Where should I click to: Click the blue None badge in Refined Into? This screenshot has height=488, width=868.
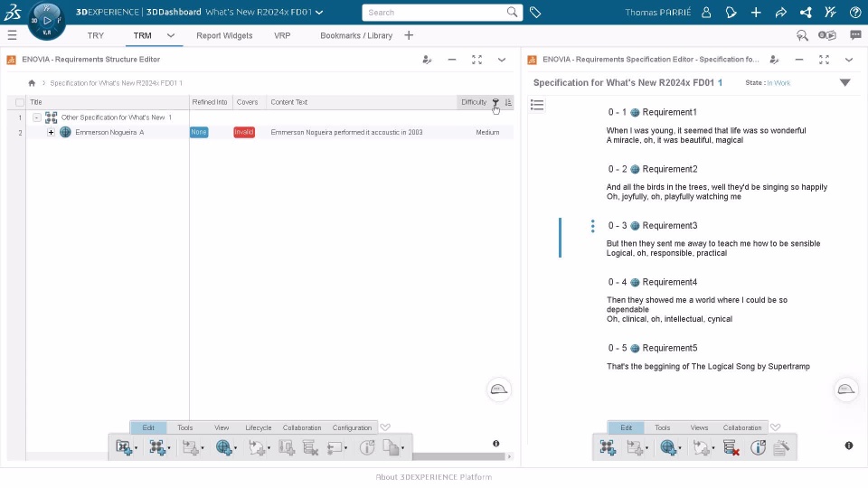(x=199, y=132)
